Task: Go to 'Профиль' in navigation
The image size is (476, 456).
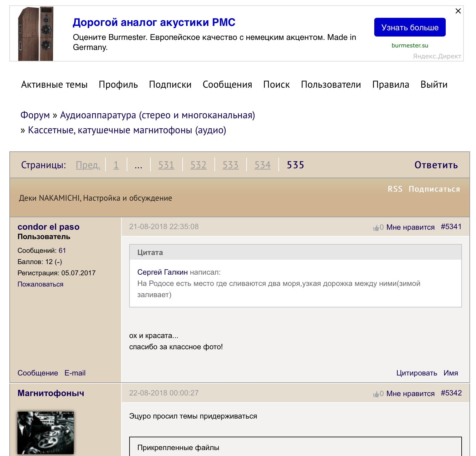Action: pyautogui.click(x=118, y=85)
